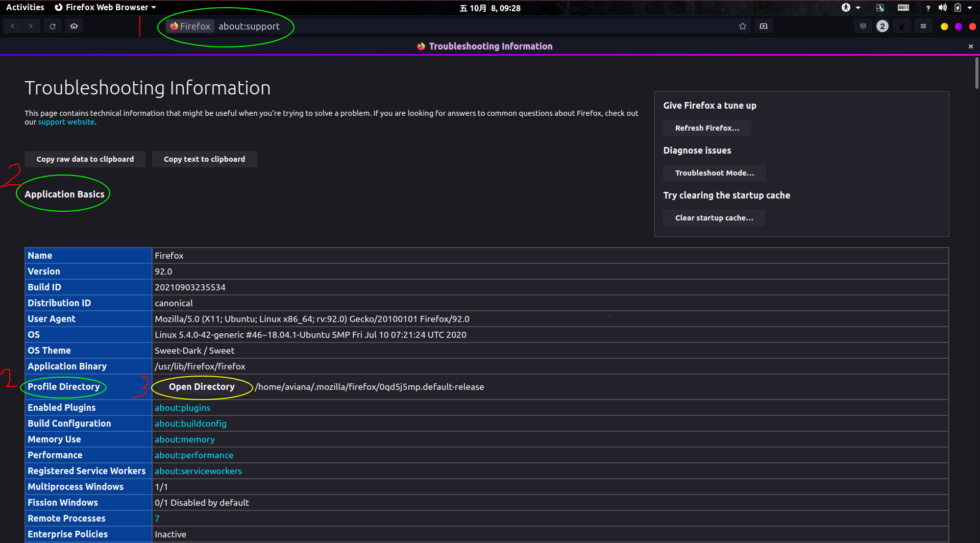
Task: Click the Name row label
Action: point(40,256)
